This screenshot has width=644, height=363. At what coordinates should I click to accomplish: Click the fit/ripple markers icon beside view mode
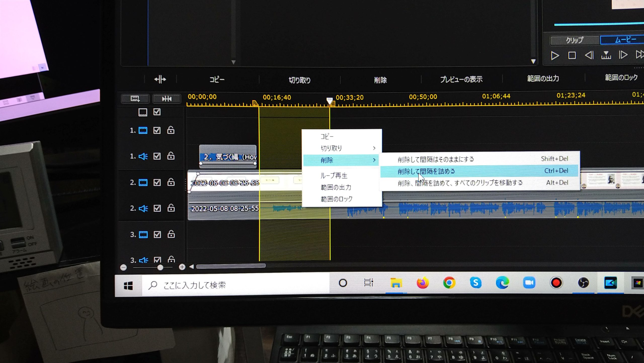167,99
